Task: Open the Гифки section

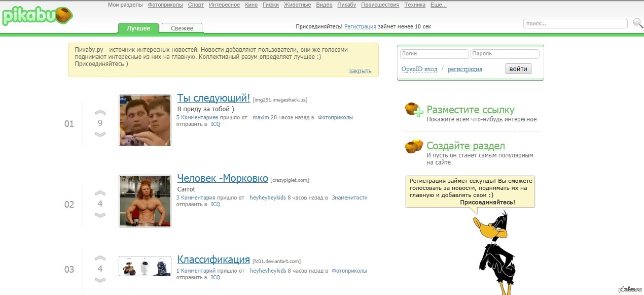Action: 271,5
